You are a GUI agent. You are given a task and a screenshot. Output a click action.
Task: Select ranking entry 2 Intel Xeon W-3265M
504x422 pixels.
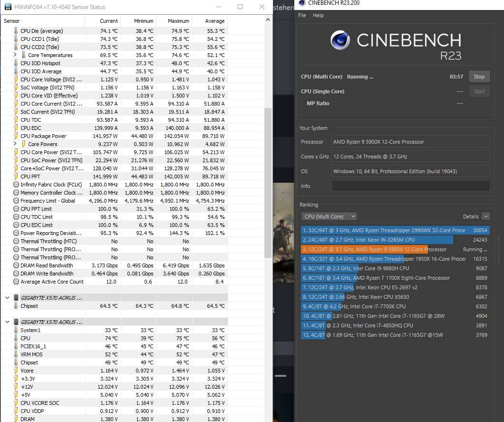396,240
